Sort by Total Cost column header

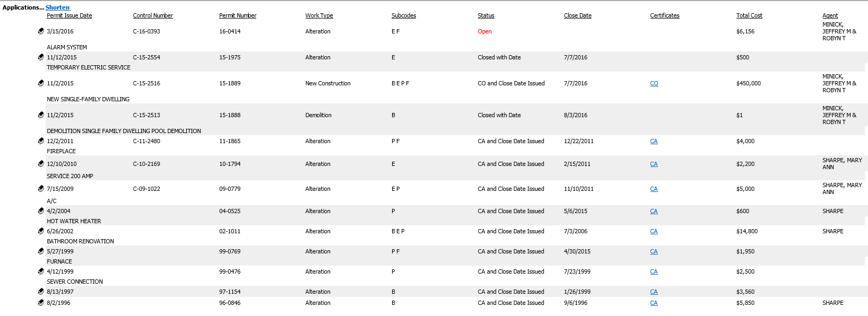pyautogui.click(x=749, y=15)
